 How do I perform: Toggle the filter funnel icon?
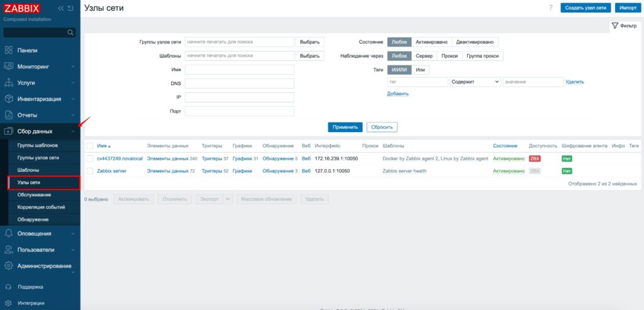[615, 26]
